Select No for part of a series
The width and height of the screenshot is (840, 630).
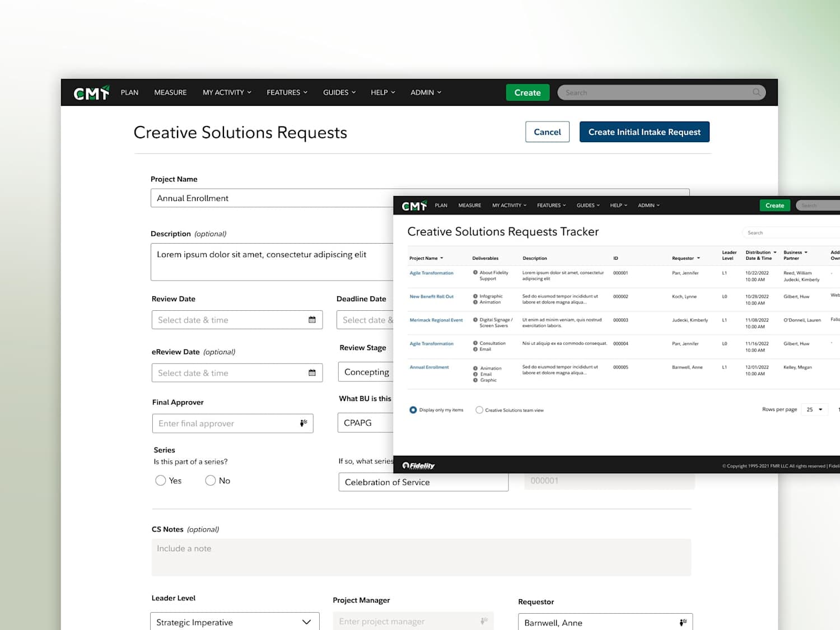pyautogui.click(x=211, y=480)
